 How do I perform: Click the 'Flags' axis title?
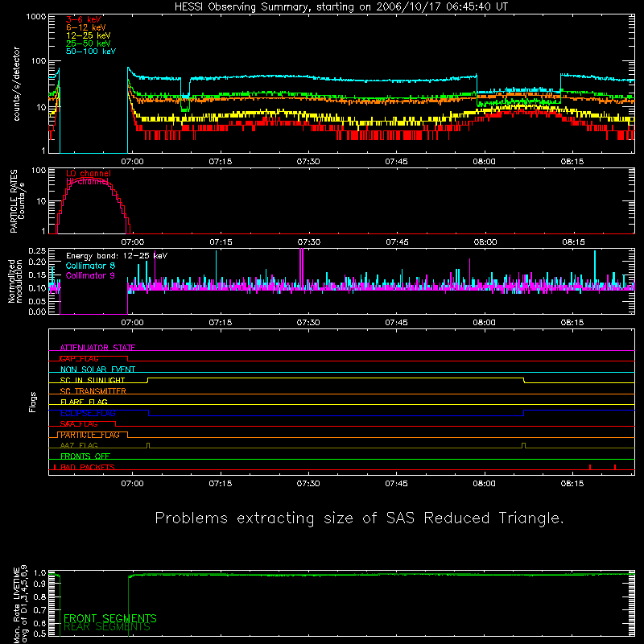click(33, 402)
